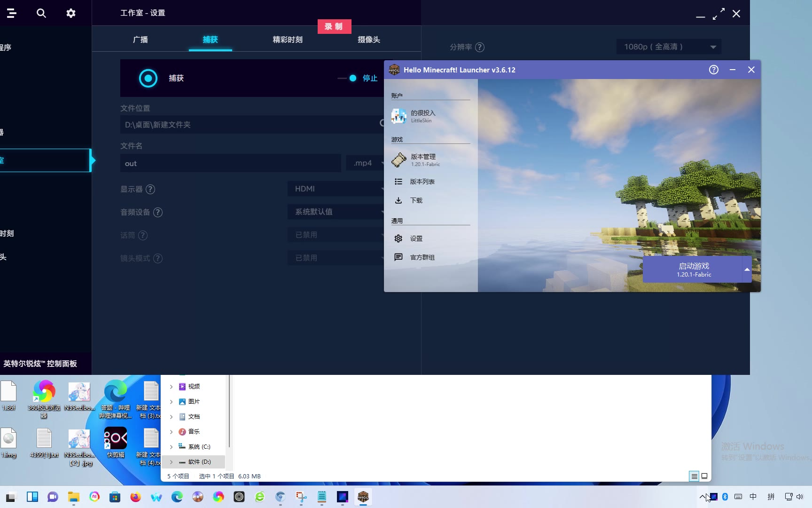The image size is (812, 508).
Task: Expand the 文档 tree item in Explorer
Action: 171,417
